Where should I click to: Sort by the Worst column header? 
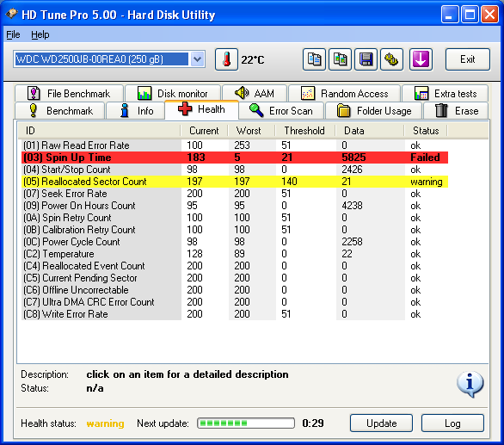[x=251, y=131]
